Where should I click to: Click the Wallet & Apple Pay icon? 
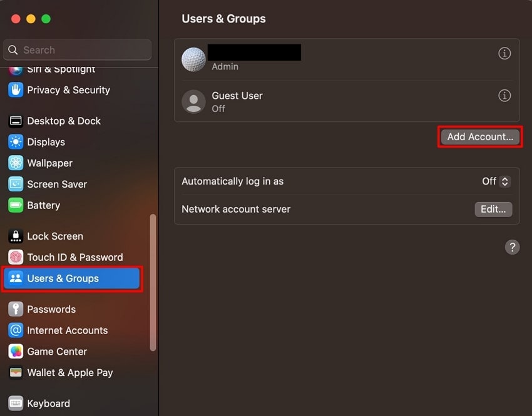click(x=15, y=373)
